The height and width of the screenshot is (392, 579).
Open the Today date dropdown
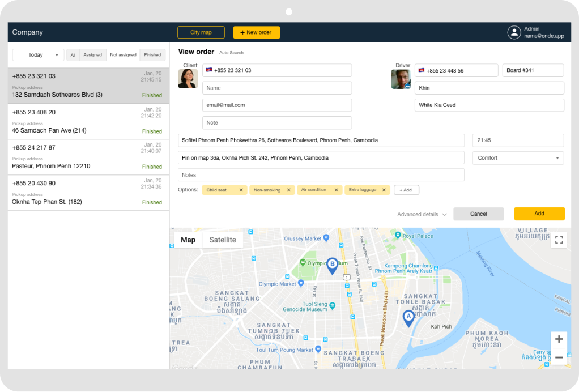(38, 55)
